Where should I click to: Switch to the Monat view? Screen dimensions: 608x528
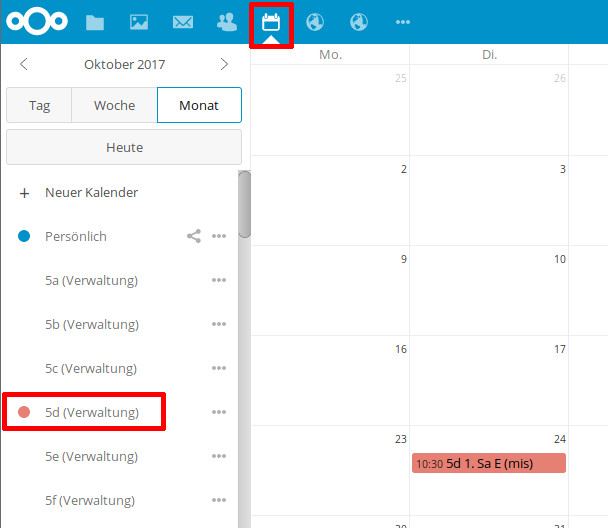199,105
